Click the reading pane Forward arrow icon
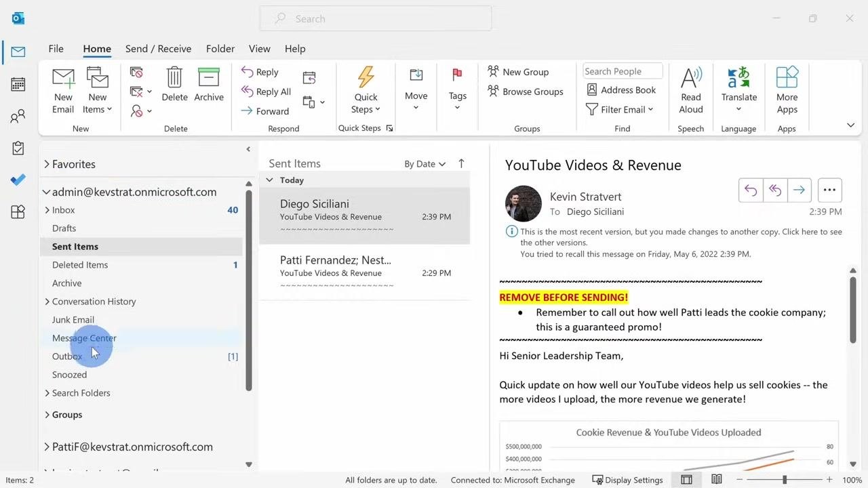The height and width of the screenshot is (488, 868). [x=800, y=190]
